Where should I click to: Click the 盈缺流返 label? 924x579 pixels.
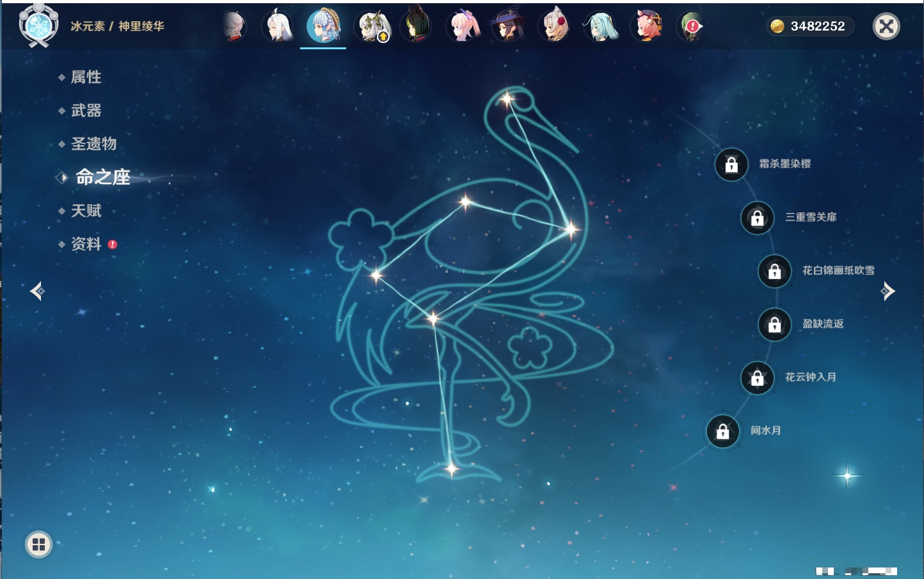824,324
